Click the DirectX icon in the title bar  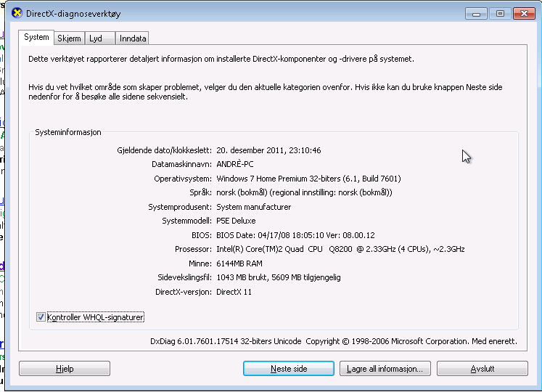tap(17, 13)
